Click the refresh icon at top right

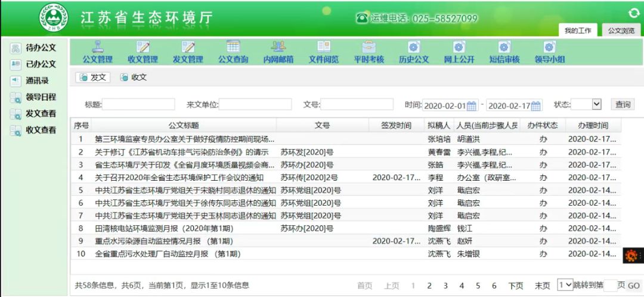(x=633, y=13)
